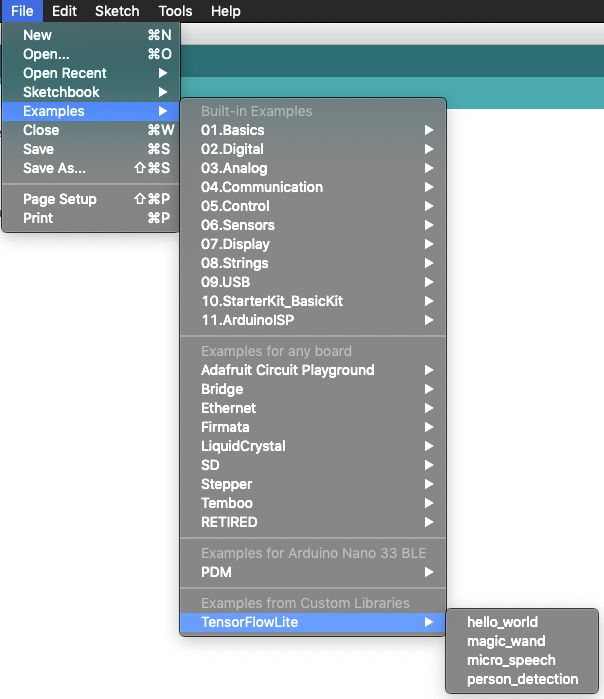
Task: Open the LiquidCrystal library examples
Action: point(313,446)
